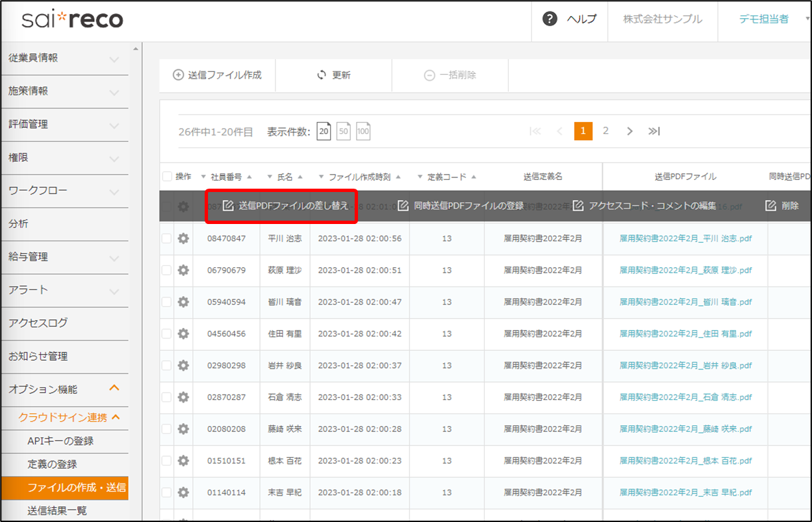Image resolution: width=812 pixels, height=522 pixels.
Task: Go to the last page of results
Action: coord(653,131)
